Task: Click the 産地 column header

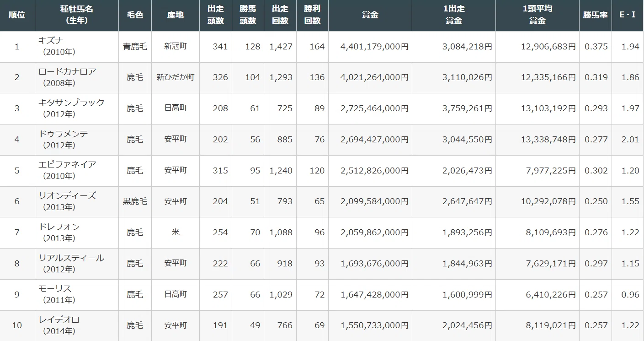Action: coord(176,15)
